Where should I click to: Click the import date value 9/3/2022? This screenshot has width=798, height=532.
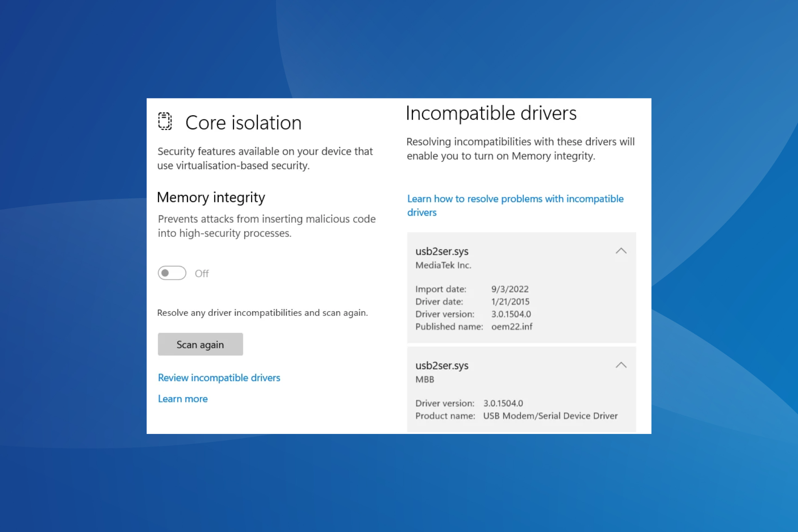coord(510,289)
